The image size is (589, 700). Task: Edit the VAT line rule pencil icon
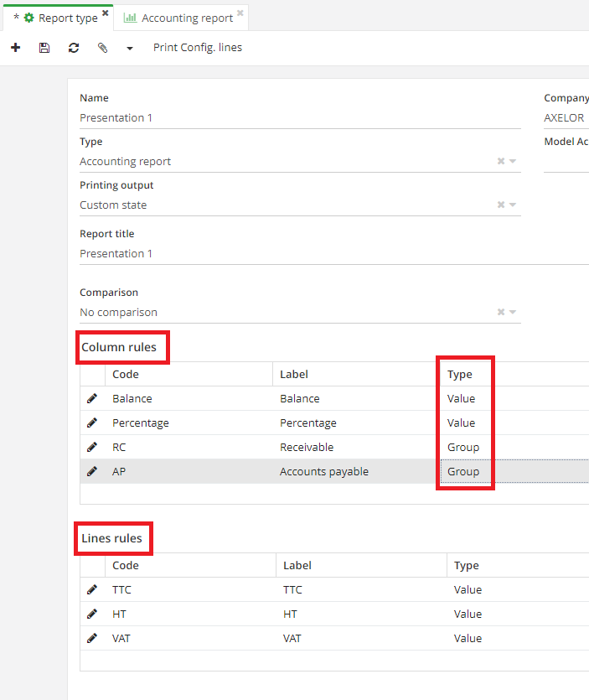pos(92,639)
